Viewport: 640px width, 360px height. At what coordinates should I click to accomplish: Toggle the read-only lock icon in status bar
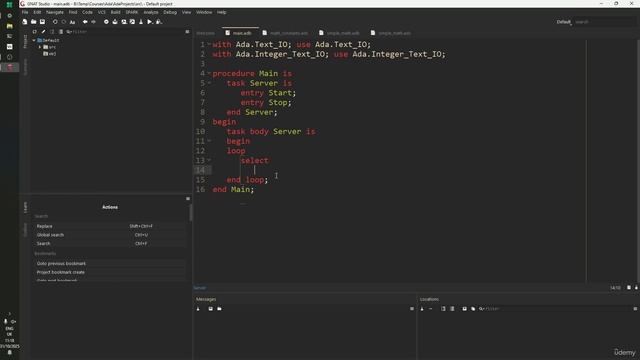tap(636, 288)
